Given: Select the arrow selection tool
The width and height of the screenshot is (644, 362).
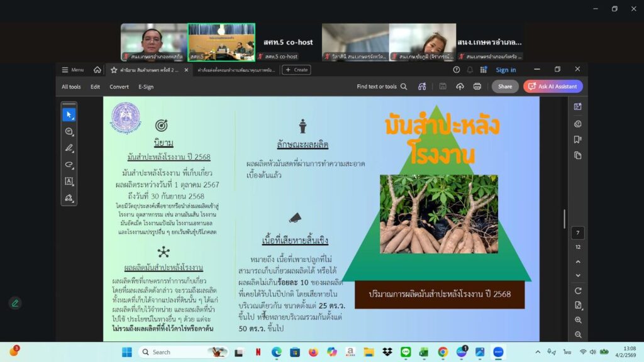Looking at the screenshot, I should point(69,114).
